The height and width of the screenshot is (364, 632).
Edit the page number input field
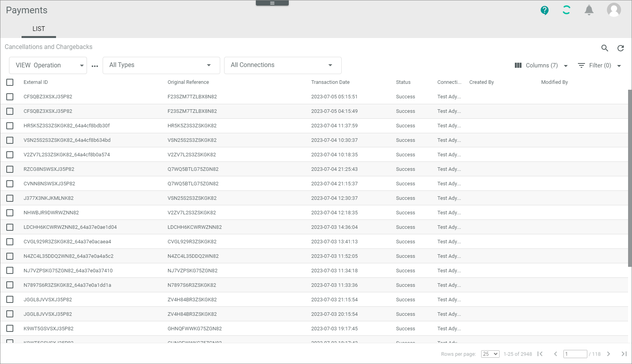(575, 354)
